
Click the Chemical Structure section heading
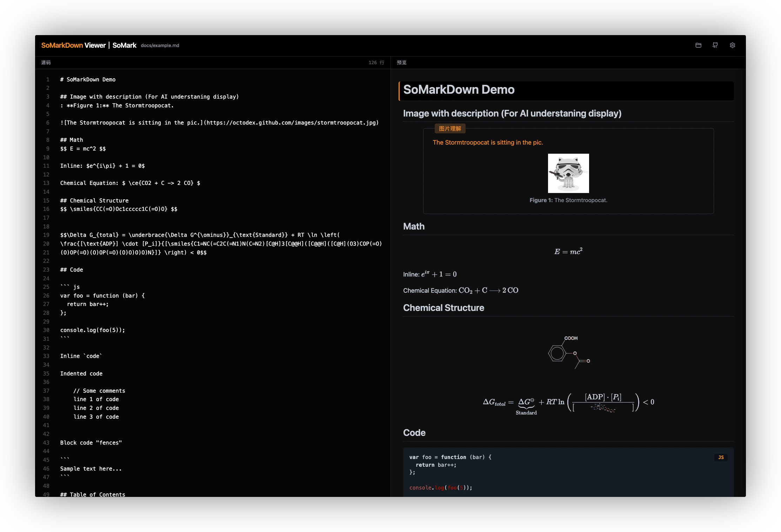click(x=443, y=308)
